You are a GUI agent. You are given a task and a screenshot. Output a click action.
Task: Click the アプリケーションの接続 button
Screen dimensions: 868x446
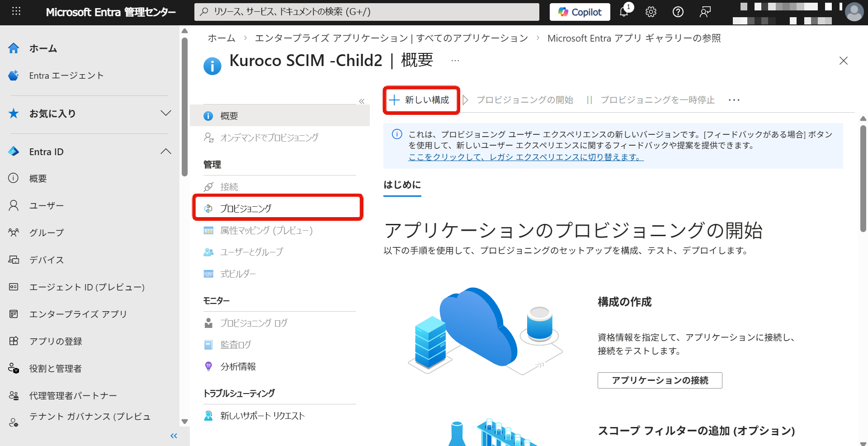pos(660,380)
